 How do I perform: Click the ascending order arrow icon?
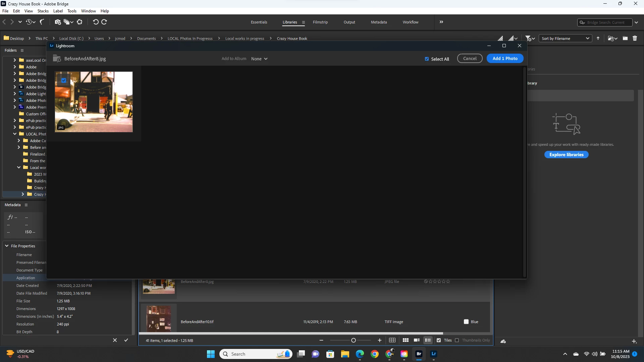point(598,39)
